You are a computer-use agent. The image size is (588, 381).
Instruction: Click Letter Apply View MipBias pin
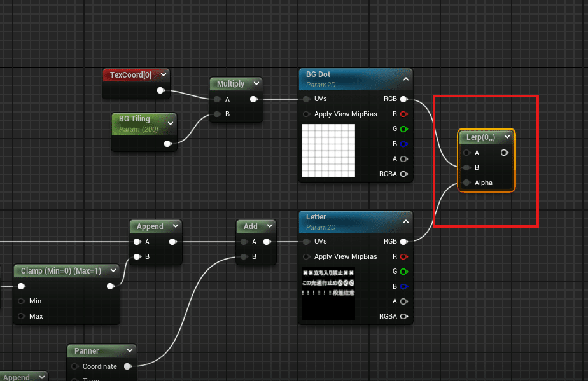tap(306, 256)
